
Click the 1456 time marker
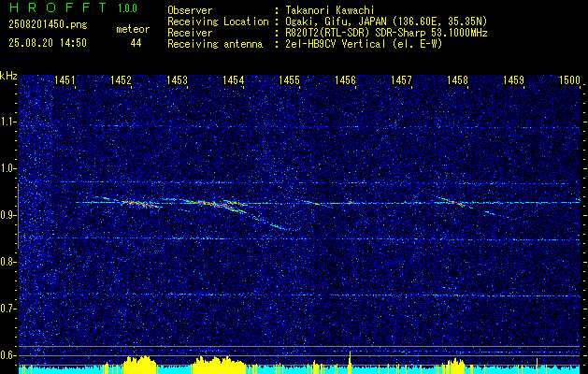(345, 79)
